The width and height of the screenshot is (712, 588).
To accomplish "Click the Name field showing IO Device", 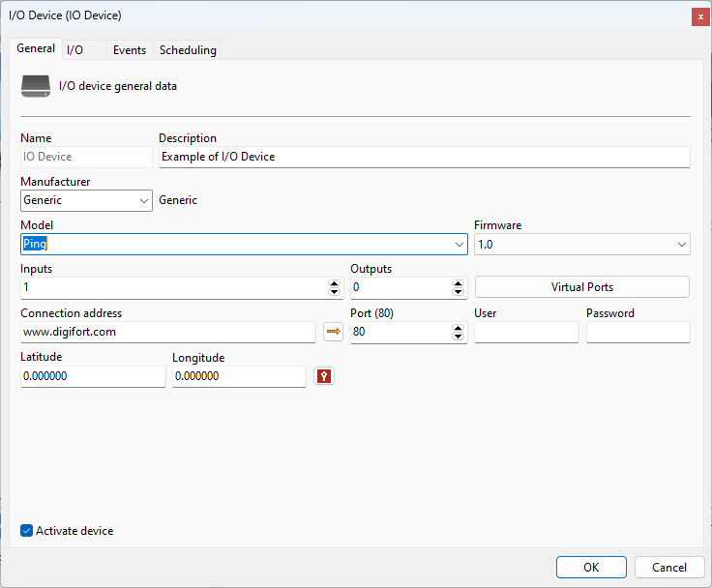I will tap(86, 157).
